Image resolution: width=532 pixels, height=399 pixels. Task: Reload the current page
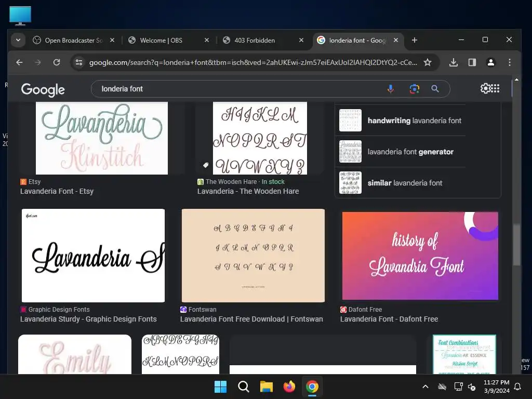(x=57, y=62)
